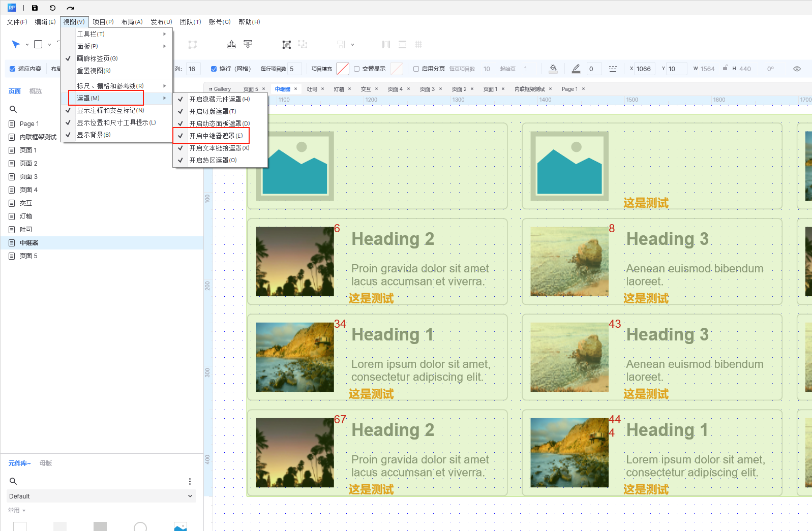The height and width of the screenshot is (531, 812).
Task: Expand the 常用 category arrow
Action: point(24,510)
